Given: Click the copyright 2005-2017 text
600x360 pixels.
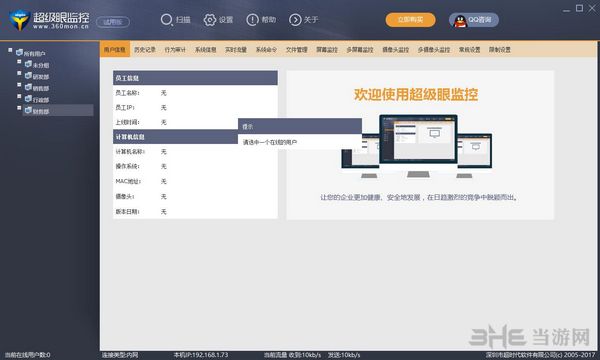Looking at the screenshot, I should pos(541,355).
